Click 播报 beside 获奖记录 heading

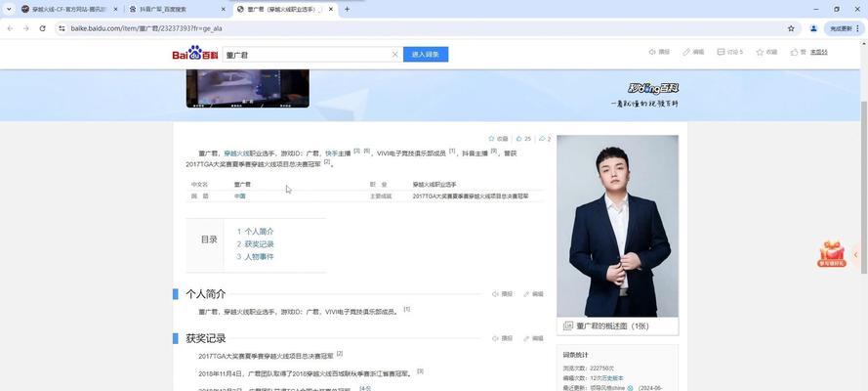click(503, 338)
